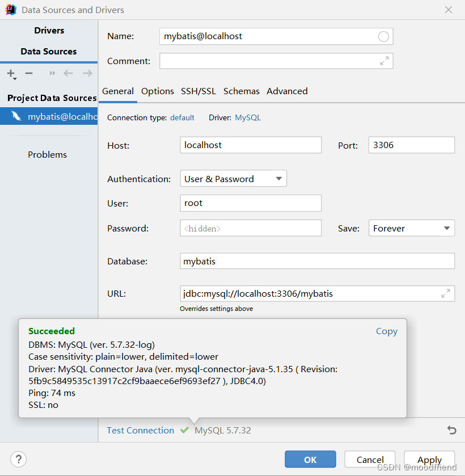Navigate forward with right arrow
This screenshot has width=465, height=476.
[88, 73]
